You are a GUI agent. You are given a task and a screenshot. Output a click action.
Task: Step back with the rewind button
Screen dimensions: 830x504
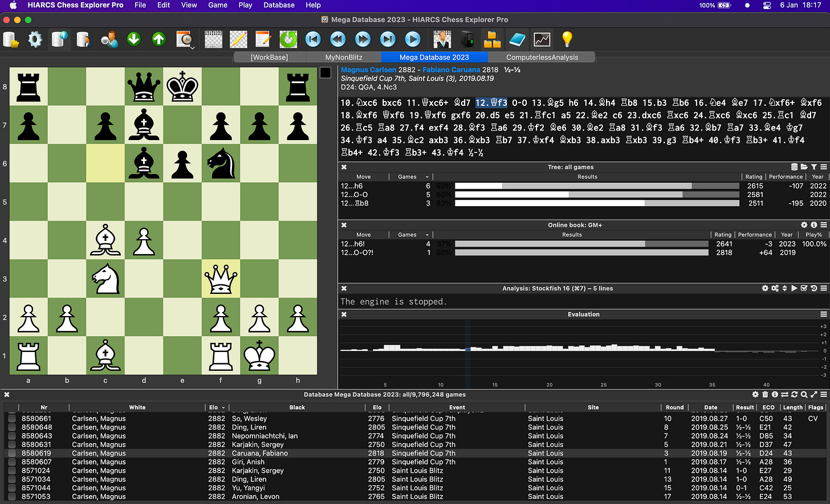pos(338,39)
